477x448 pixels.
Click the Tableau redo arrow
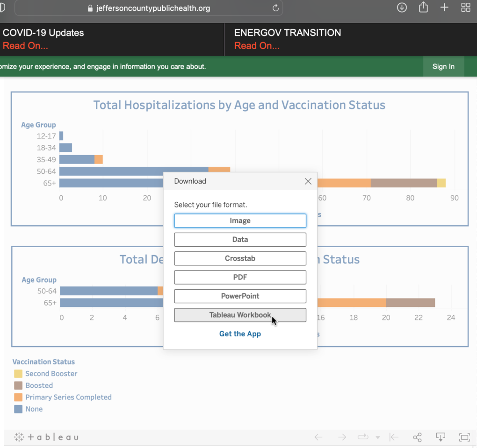click(342, 437)
